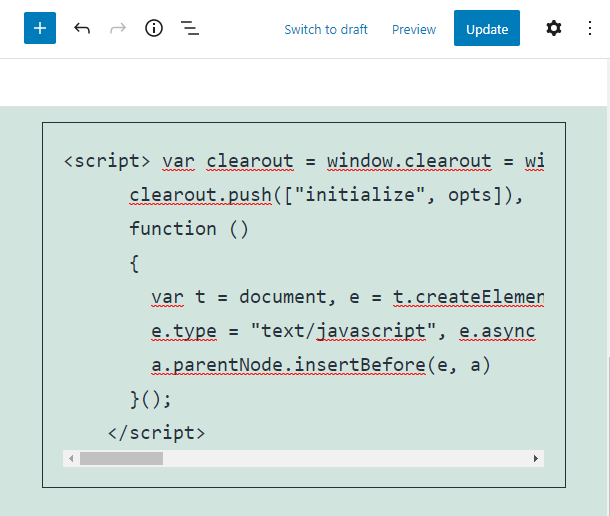Viewport: 610px width, 516px height.
Task: Open the more options three-dot menu
Action: click(590, 28)
